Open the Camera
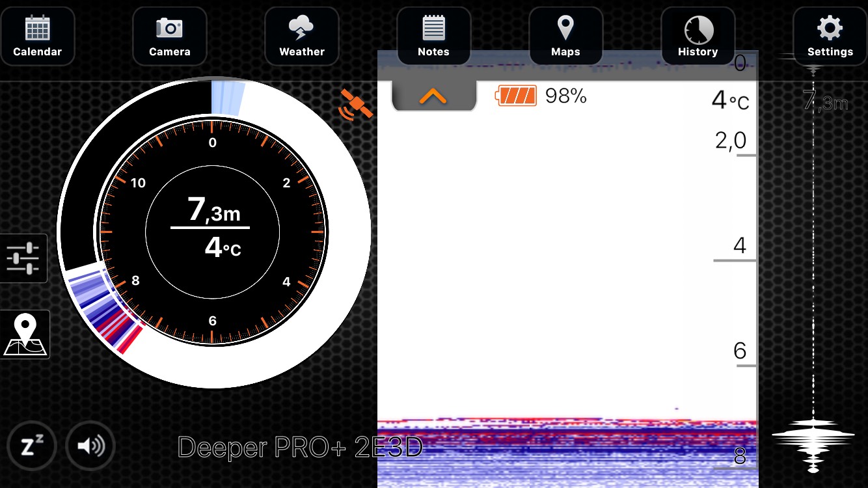Image resolution: width=868 pixels, height=488 pixels. click(x=170, y=36)
